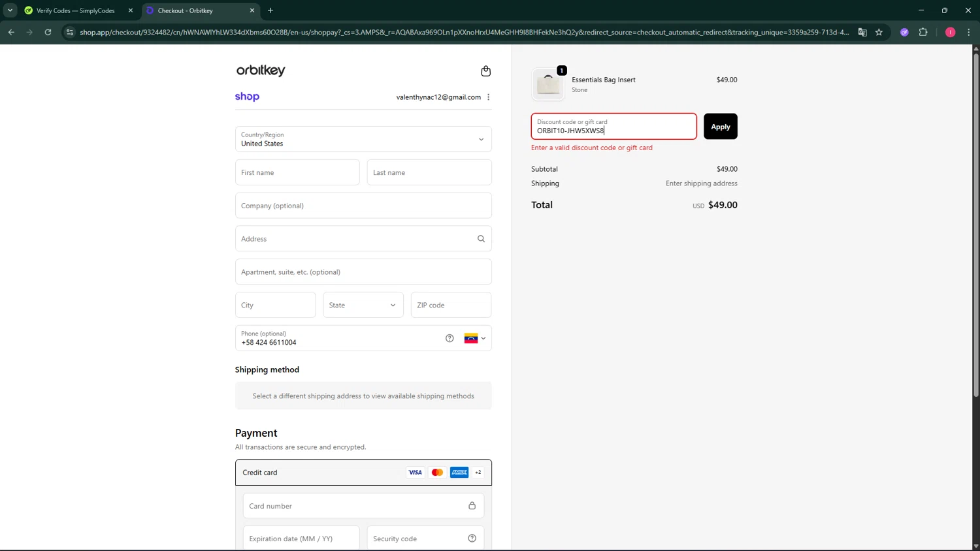
Task: Focus the Card number field
Action: pyautogui.click(x=363, y=506)
